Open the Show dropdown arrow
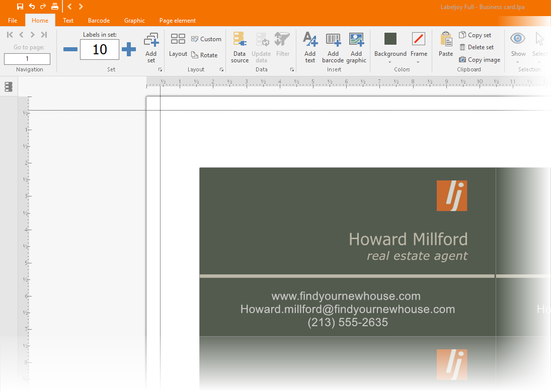 click(518, 62)
